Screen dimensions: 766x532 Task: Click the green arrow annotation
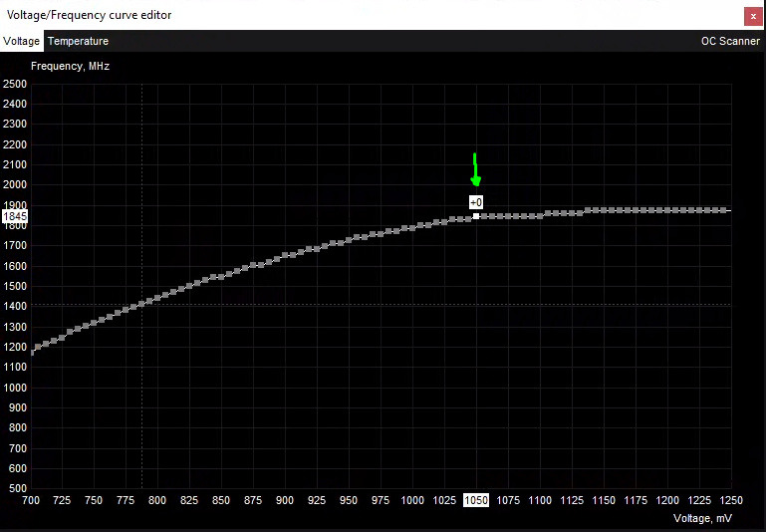click(x=475, y=170)
